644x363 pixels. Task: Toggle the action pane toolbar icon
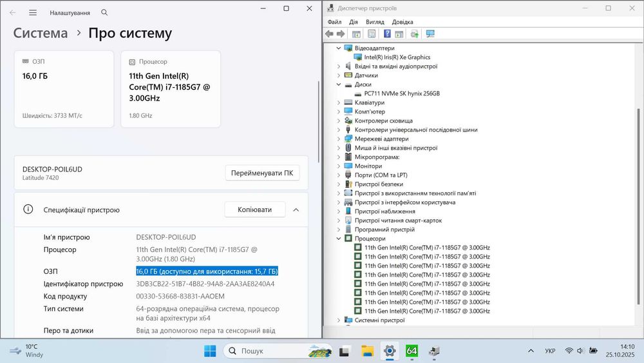(x=399, y=34)
